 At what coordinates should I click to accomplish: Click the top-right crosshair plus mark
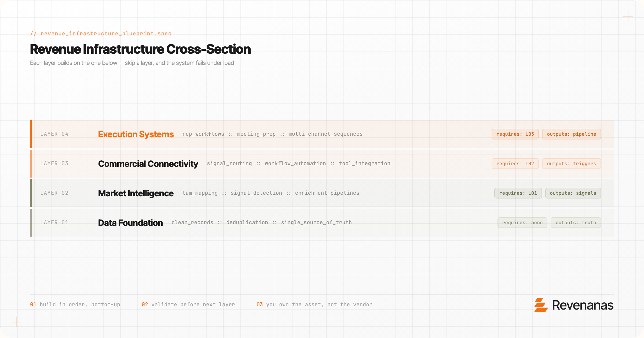coord(628,16)
